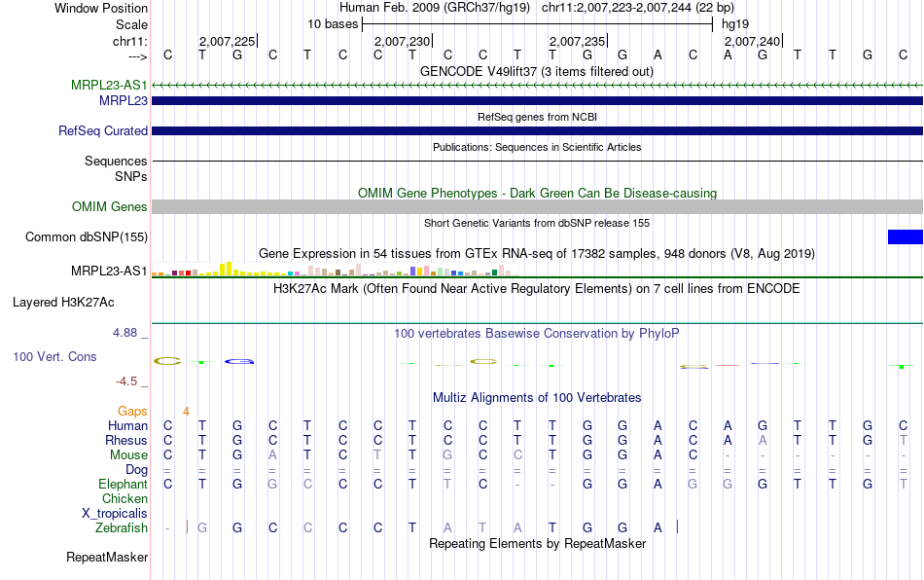Click the '--->' sequence direction arrow

[138, 56]
